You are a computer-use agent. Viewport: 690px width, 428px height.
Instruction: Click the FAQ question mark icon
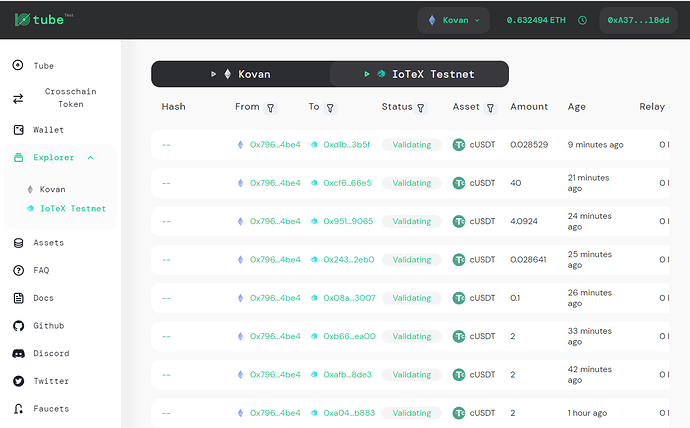18,270
